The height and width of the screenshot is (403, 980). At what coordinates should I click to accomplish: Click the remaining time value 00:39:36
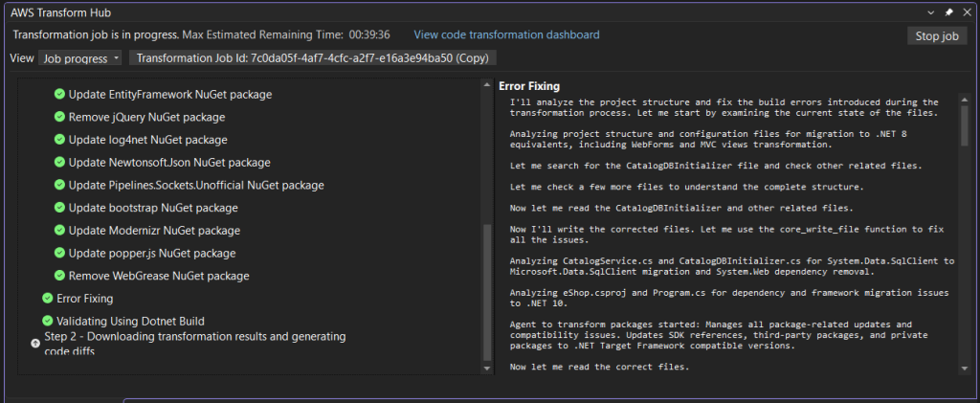[x=369, y=35]
